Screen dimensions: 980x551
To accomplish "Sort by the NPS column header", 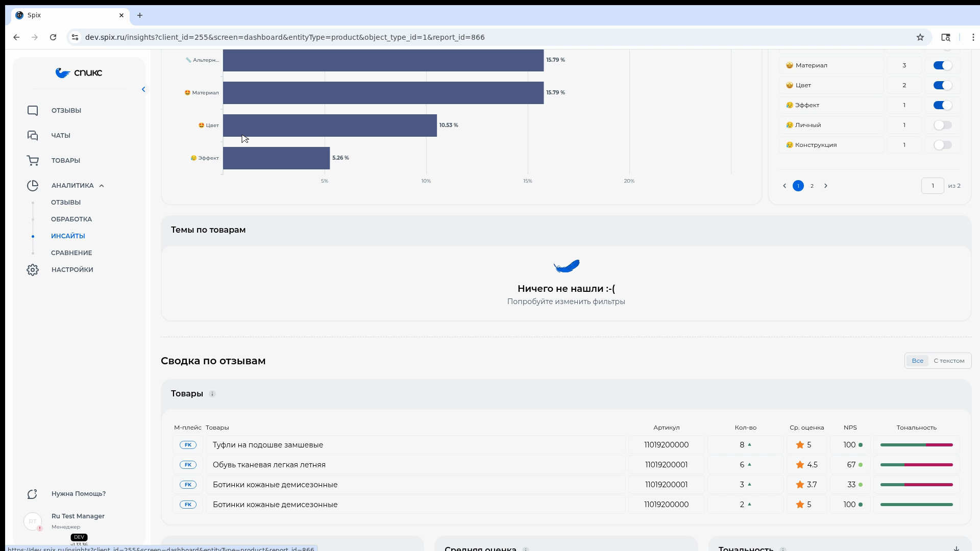I will [850, 428].
